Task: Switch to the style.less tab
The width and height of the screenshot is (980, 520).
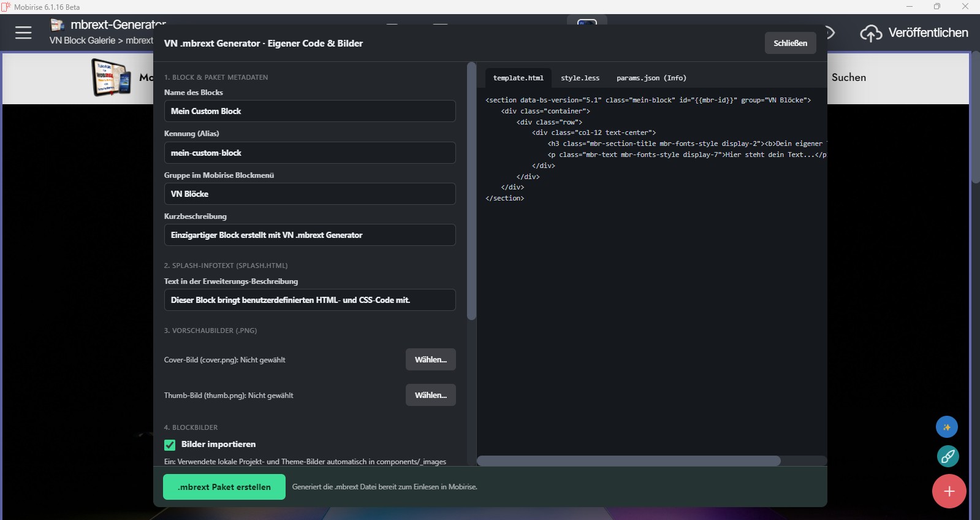Action: point(580,78)
